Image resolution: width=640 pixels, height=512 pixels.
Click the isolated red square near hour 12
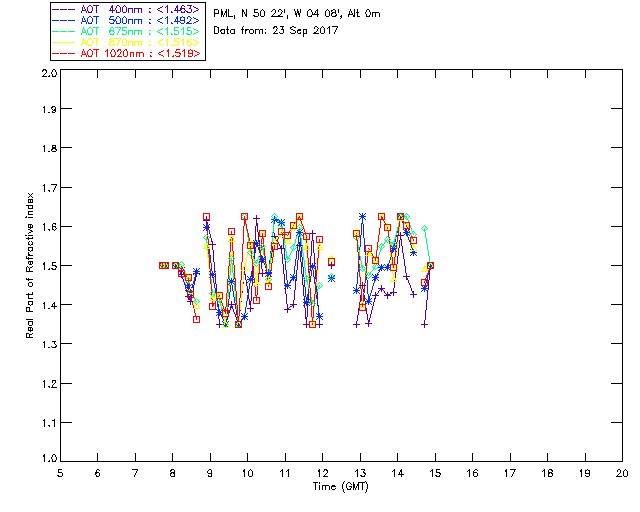[x=331, y=262]
